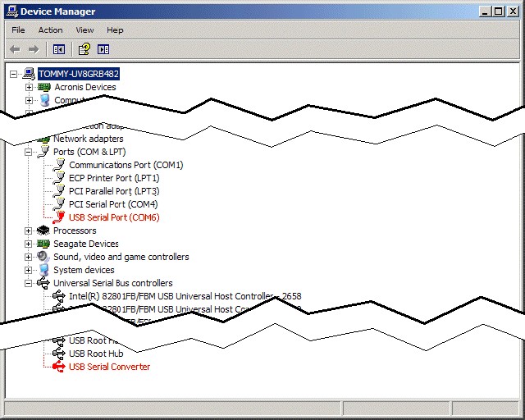The height and width of the screenshot is (420, 525).
Task: Toggle the console tree pane icon
Action: point(59,50)
